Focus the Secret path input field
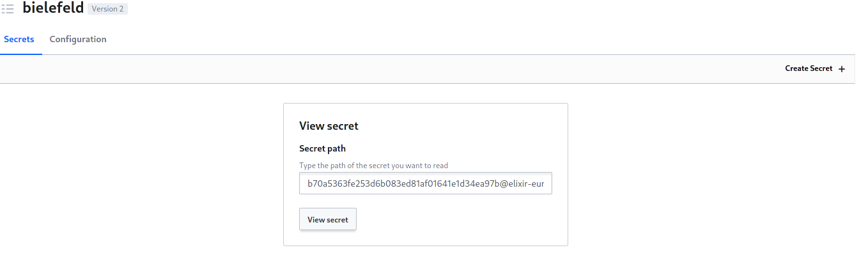This screenshot has width=868, height=273. [425, 183]
